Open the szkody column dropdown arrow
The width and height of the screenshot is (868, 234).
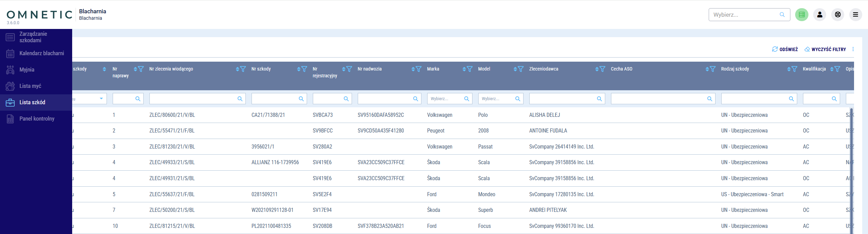101,99
